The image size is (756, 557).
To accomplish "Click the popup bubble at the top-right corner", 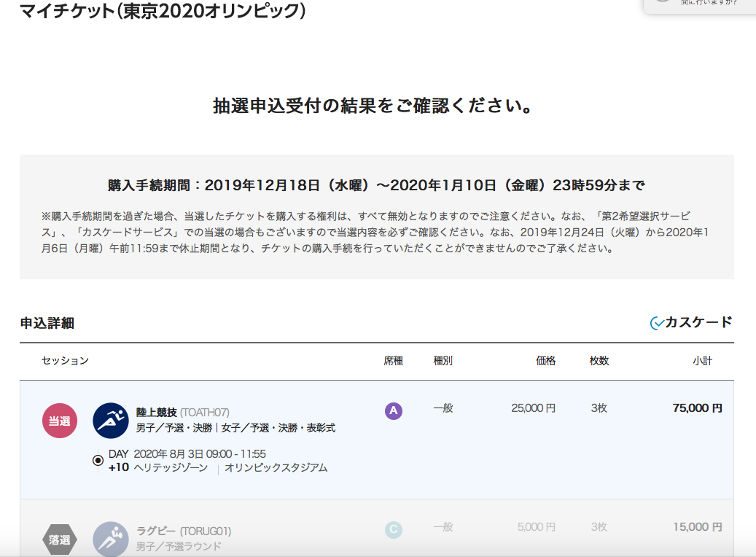I will pyautogui.click(x=700, y=6).
